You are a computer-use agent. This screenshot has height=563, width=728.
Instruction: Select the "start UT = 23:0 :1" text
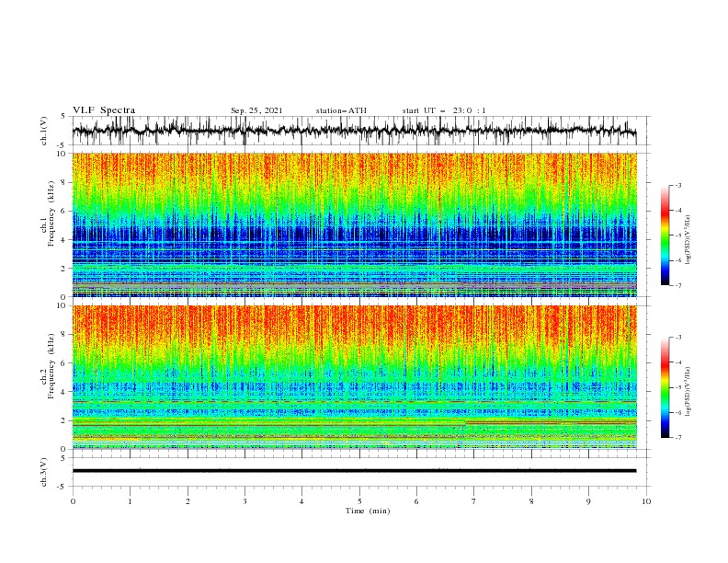click(444, 110)
